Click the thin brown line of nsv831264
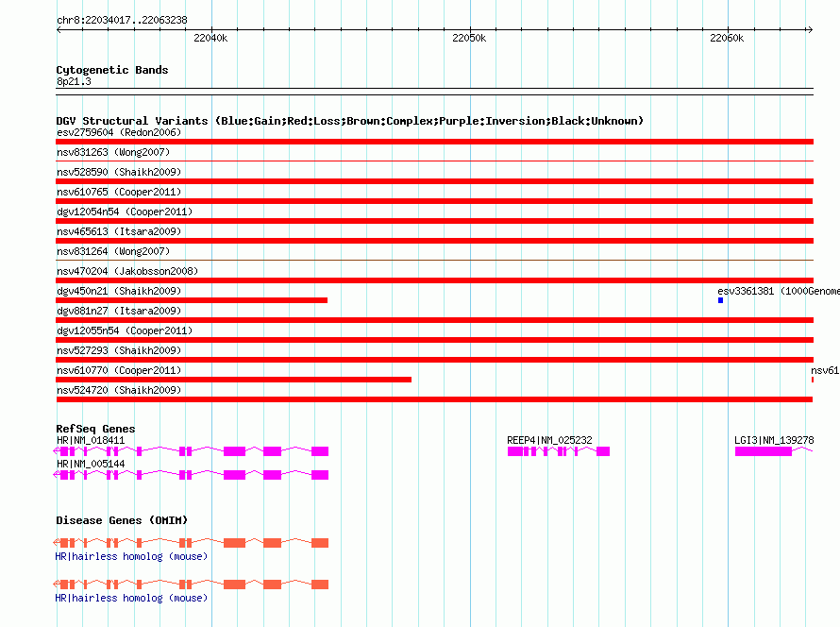This screenshot has height=627, width=840. tap(434, 261)
